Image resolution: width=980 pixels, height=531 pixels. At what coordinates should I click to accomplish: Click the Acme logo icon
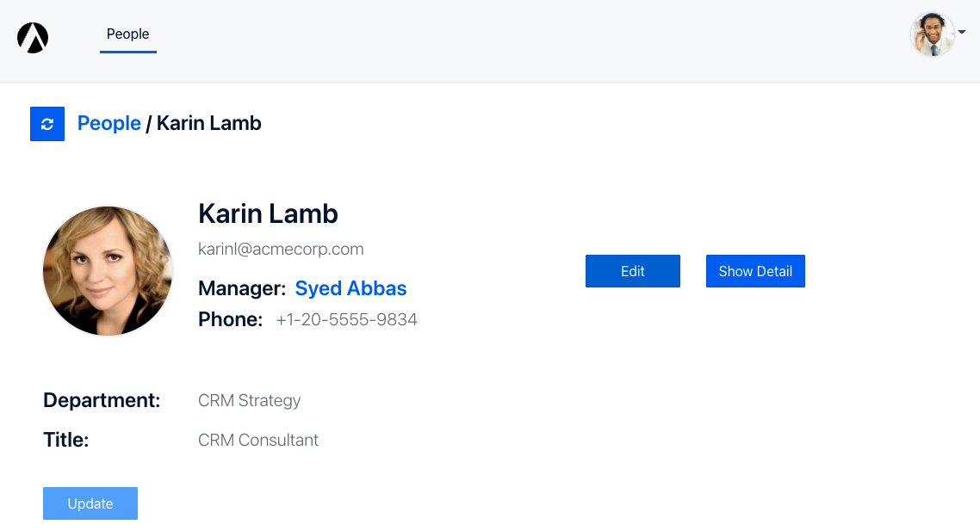[33, 37]
